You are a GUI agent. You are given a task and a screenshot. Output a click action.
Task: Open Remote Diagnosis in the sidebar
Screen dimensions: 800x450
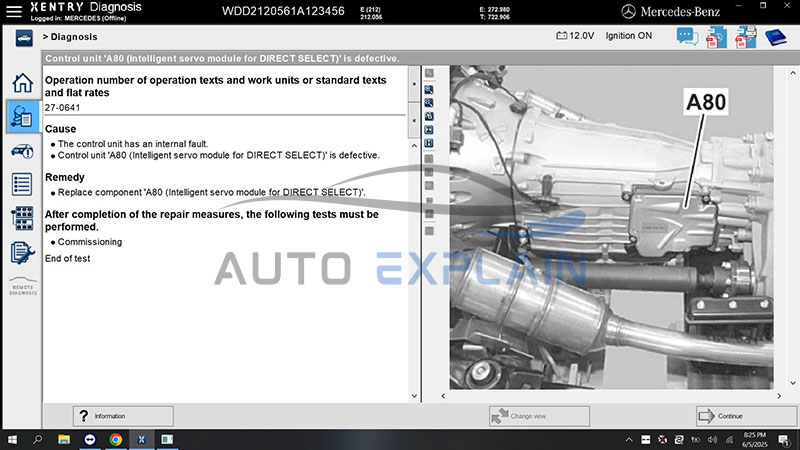(x=23, y=286)
